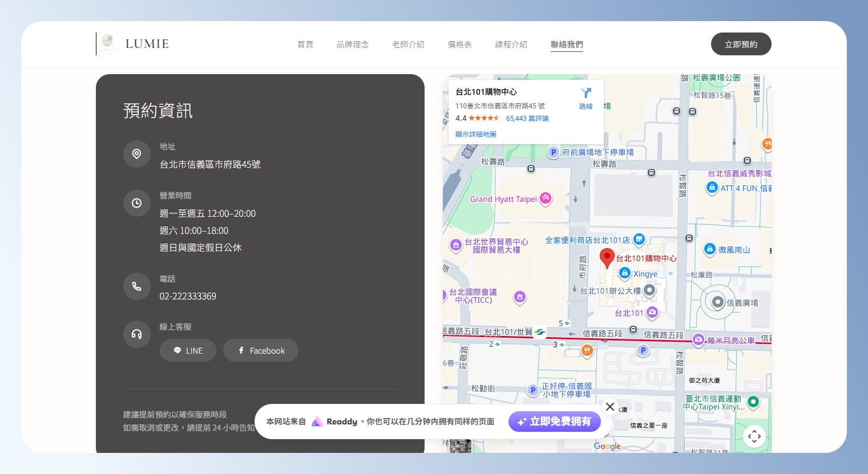Open the 老師介紹 menu item
This screenshot has height=474, width=868.
(408, 44)
